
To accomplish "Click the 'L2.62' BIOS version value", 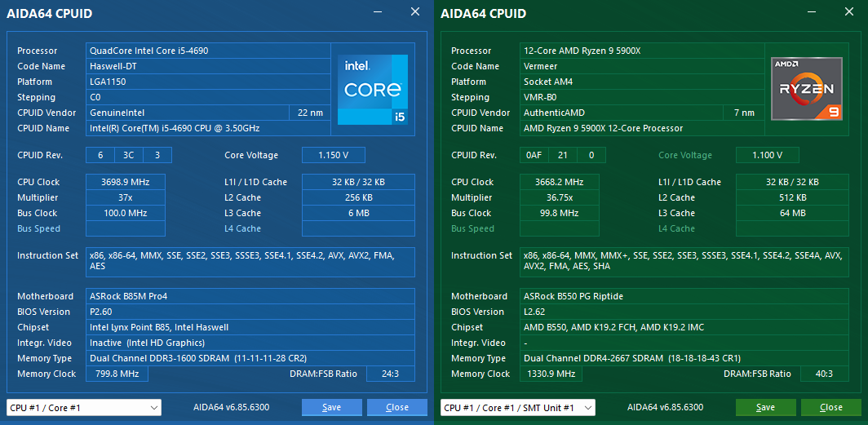I will [x=684, y=312].
